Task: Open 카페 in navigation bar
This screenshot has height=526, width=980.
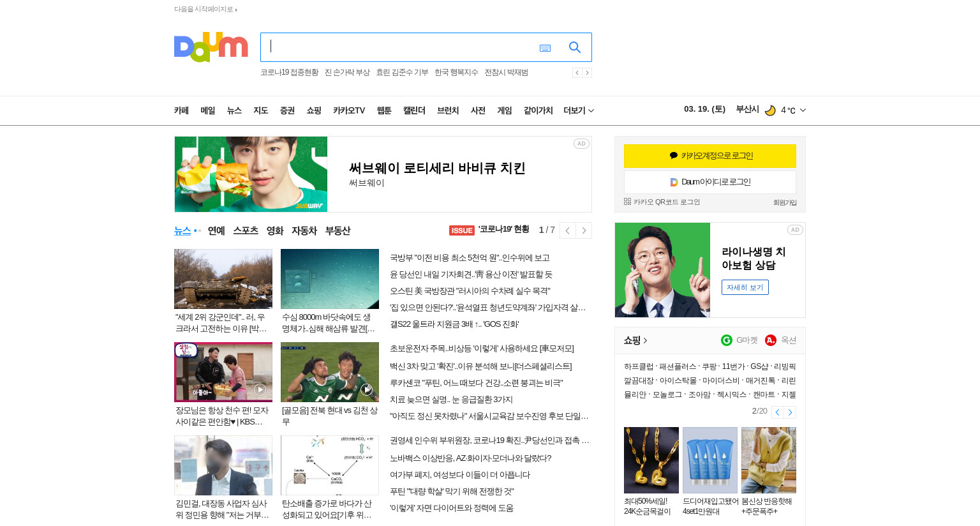Action: click(181, 110)
